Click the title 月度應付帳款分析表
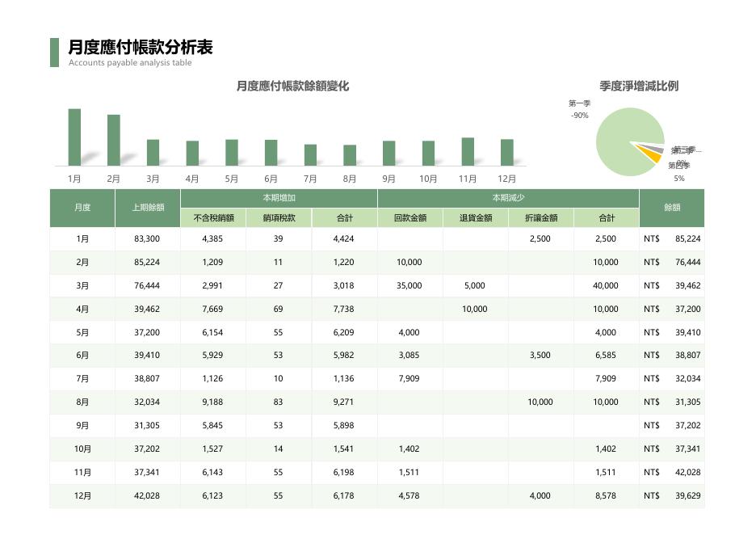The height and width of the screenshot is (535, 756). pyautogui.click(x=141, y=47)
